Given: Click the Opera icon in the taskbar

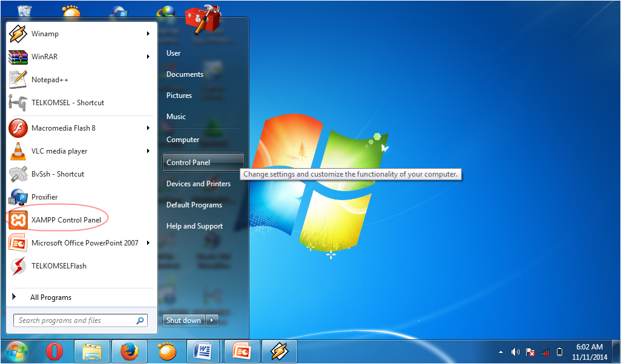Looking at the screenshot, I should [54, 351].
